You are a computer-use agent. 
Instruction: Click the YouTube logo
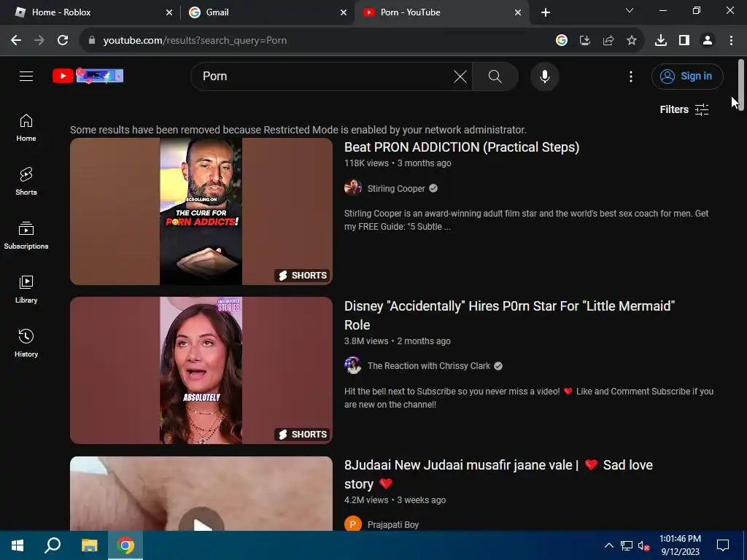point(88,76)
